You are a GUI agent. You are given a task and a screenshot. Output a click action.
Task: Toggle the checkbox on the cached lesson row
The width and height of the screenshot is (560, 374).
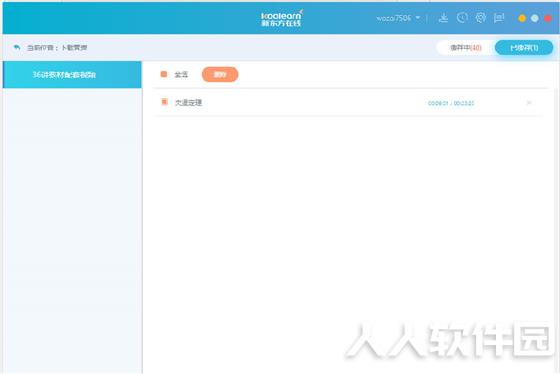coord(164,102)
